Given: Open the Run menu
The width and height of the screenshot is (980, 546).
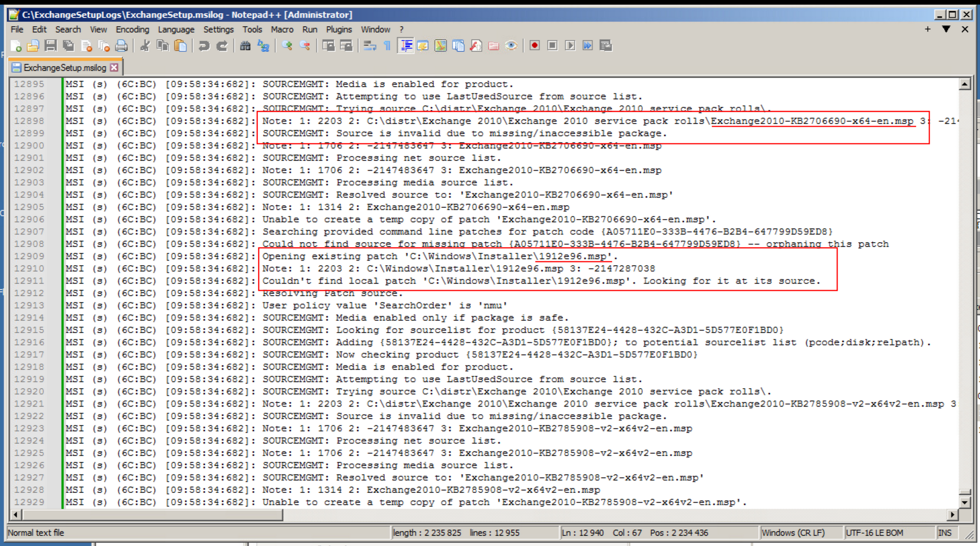Looking at the screenshot, I should click(310, 30).
